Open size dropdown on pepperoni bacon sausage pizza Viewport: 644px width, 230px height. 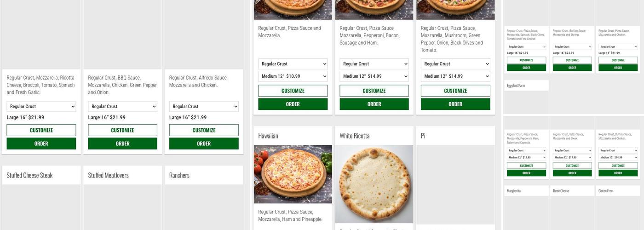(374, 76)
